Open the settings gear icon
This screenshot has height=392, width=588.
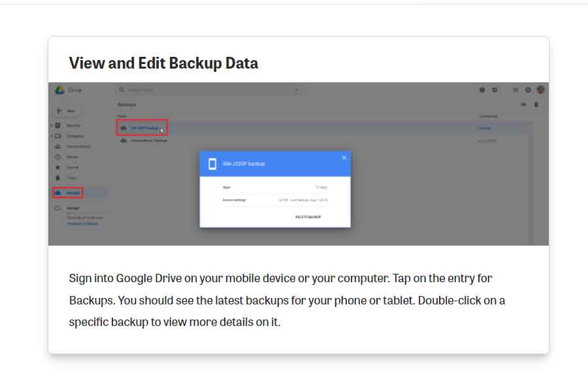pyautogui.click(x=495, y=90)
